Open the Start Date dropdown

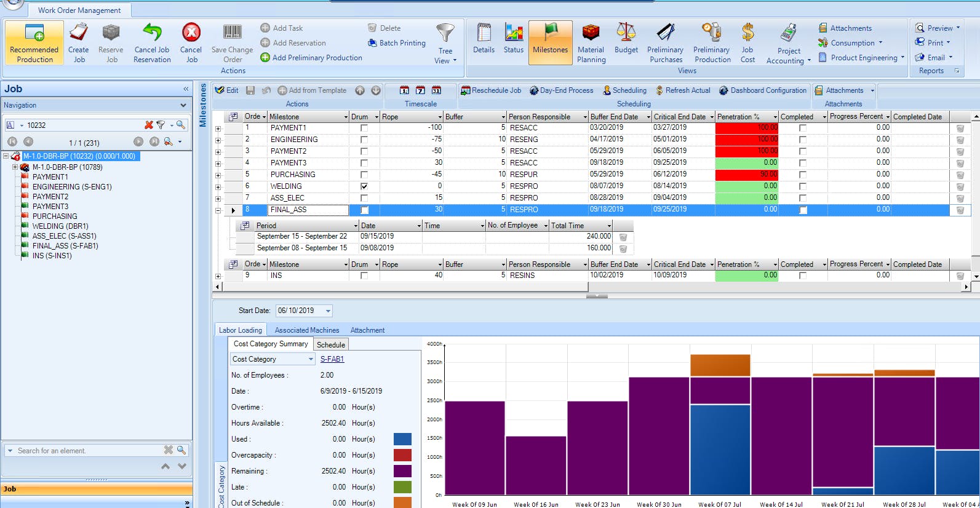[328, 311]
